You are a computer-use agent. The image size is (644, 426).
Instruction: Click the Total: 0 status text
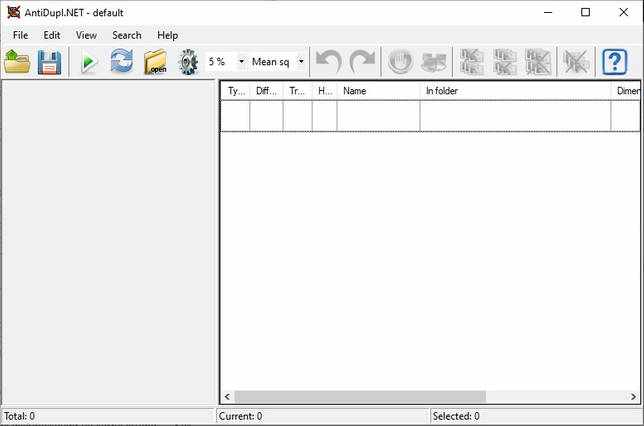pos(19,416)
